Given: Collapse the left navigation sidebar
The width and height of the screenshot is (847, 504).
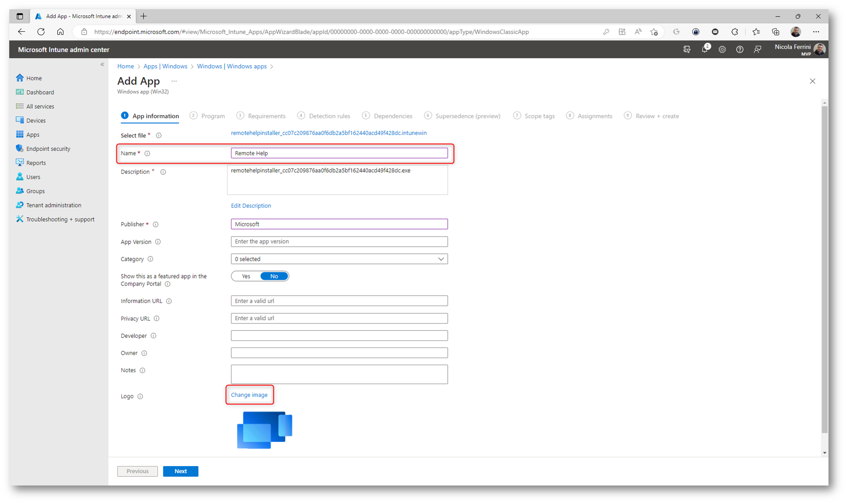Looking at the screenshot, I should tap(102, 64).
